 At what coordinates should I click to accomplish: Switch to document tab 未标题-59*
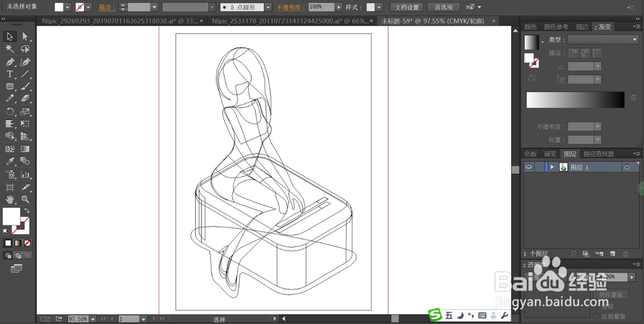[433, 21]
